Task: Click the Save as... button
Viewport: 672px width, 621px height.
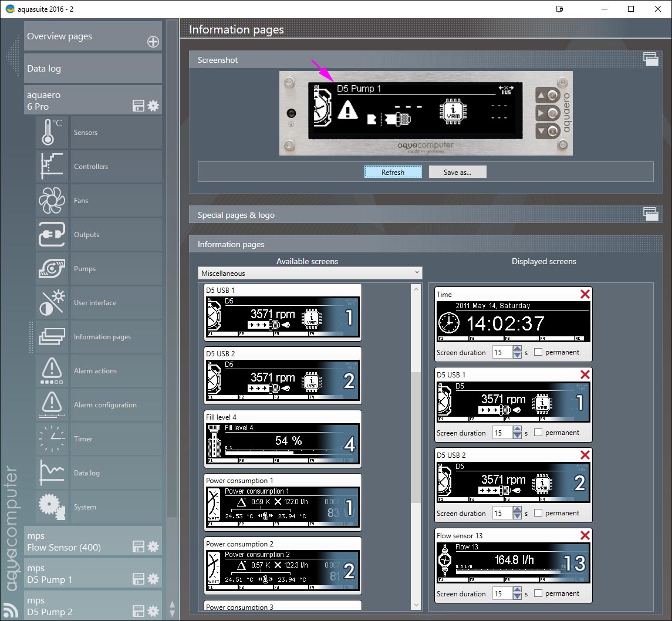Action: click(x=457, y=172)
